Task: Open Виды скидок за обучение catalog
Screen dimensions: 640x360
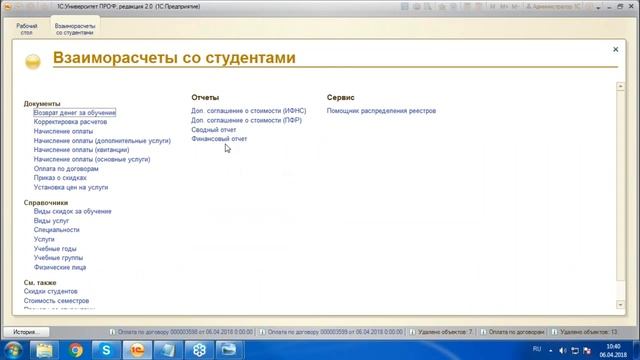Action: point(72,211)
